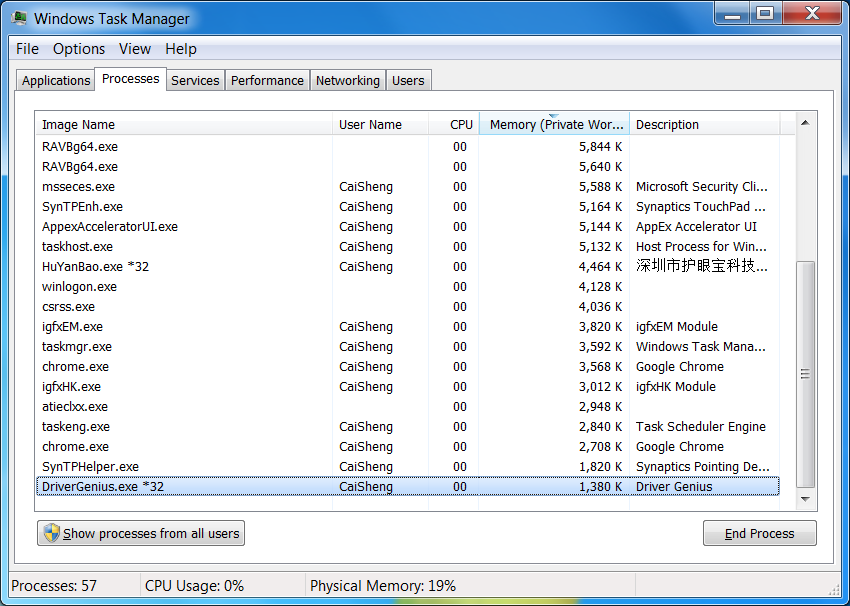Click the igfxHK Module description

click(675, 387)
